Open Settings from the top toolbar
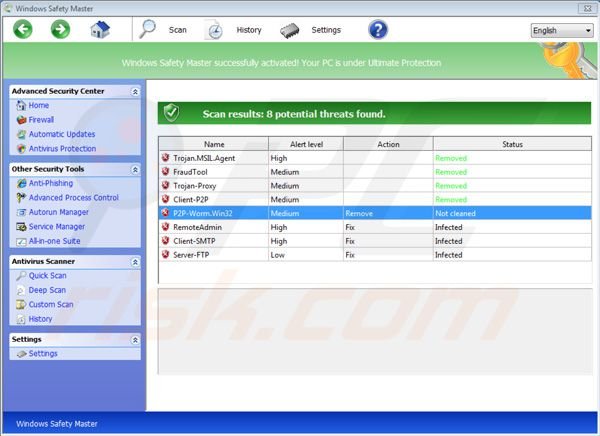The image size is (600, 436). click(326, 30)
